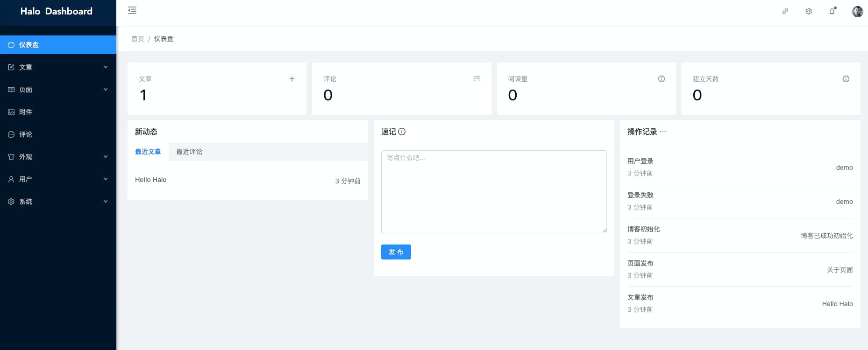868x350 pixels.
Task: Open 文章 menu label in sidebar
Action: [x=26, y=67]
